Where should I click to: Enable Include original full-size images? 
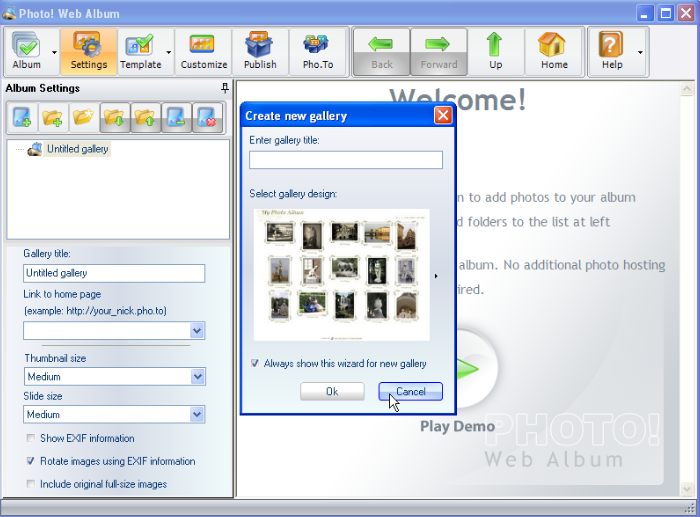click(x=30, y=484)
